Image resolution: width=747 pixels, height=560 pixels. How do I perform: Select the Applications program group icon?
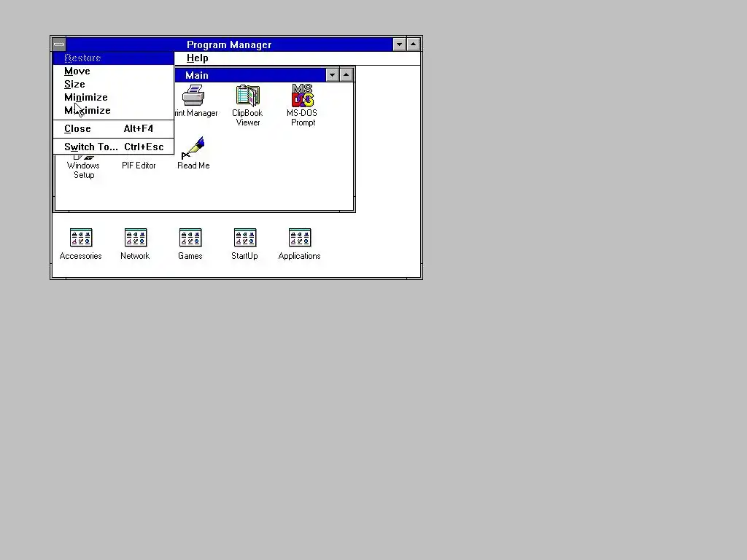[300, 238]
